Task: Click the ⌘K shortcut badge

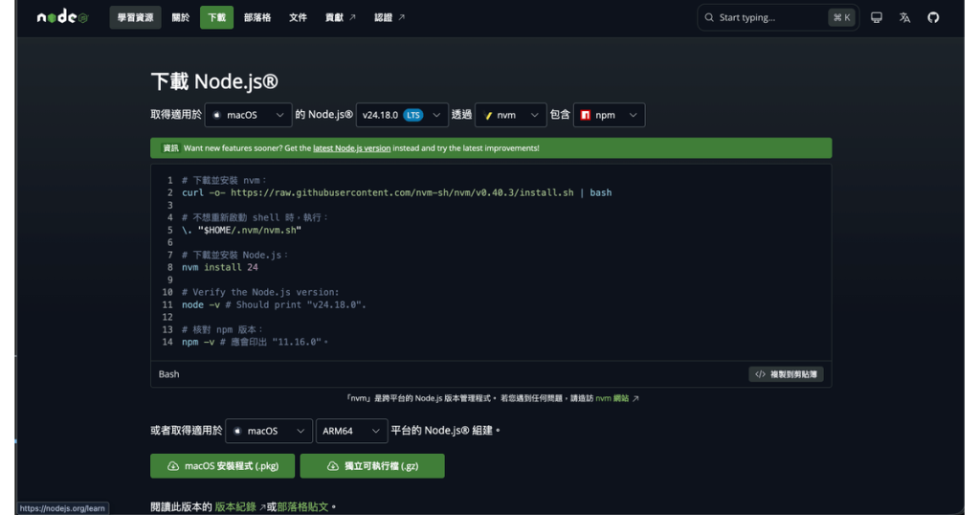Action: click(841, 17)
